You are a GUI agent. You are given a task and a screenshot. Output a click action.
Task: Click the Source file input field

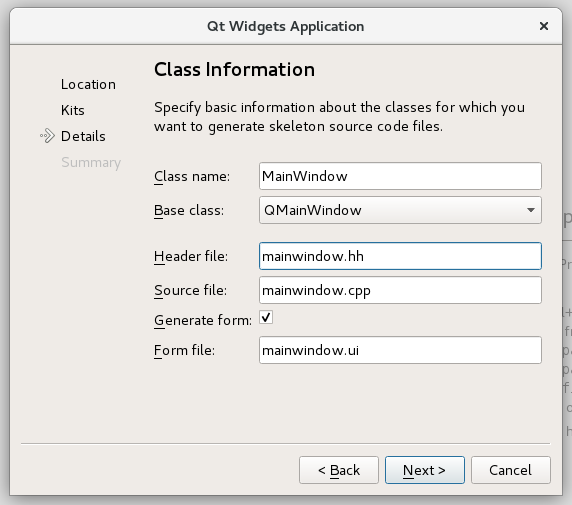[400, 290]
